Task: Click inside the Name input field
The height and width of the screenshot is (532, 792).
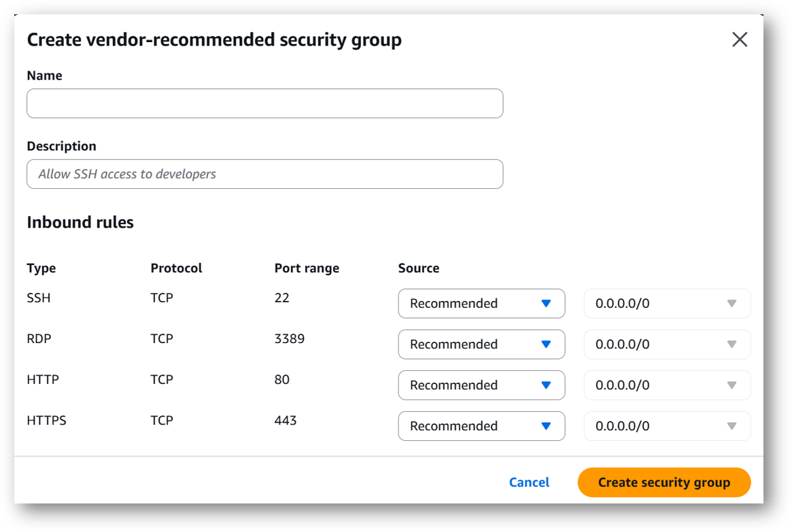Action: [264, 103]
